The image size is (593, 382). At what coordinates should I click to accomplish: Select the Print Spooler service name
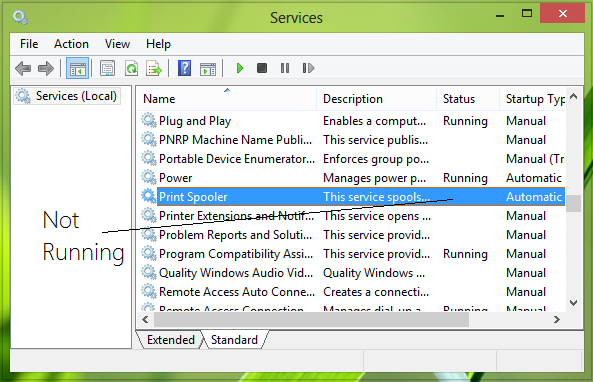coord(193,197)
